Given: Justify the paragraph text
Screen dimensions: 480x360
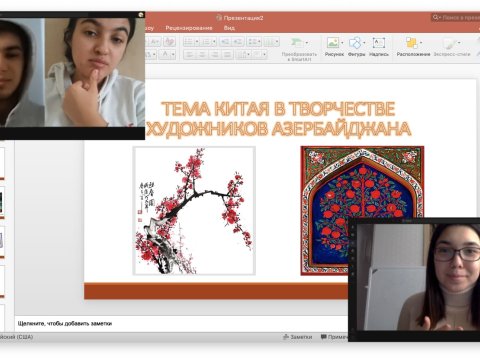Looking at the screenshot, I should (227, 54).
